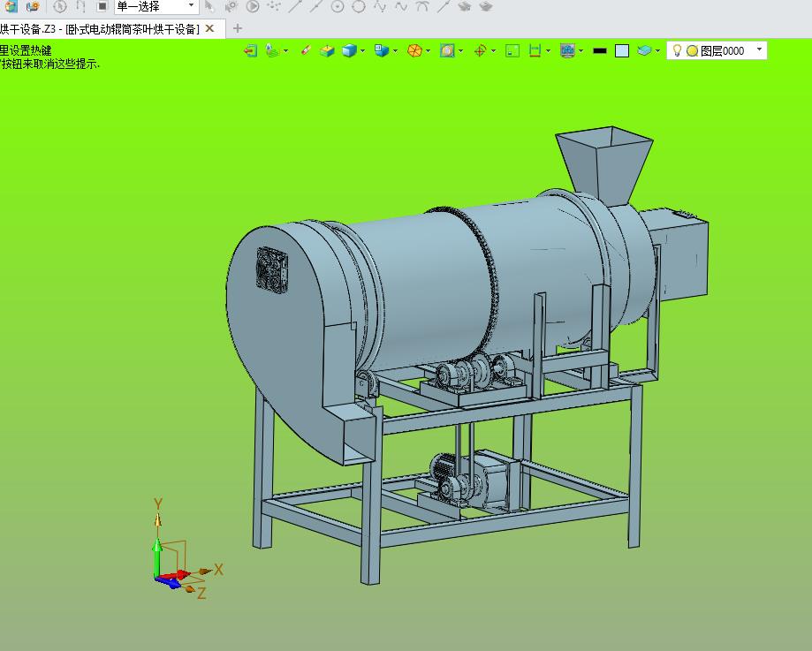Expand dropdown arrow beside teal surface icon

657,50
